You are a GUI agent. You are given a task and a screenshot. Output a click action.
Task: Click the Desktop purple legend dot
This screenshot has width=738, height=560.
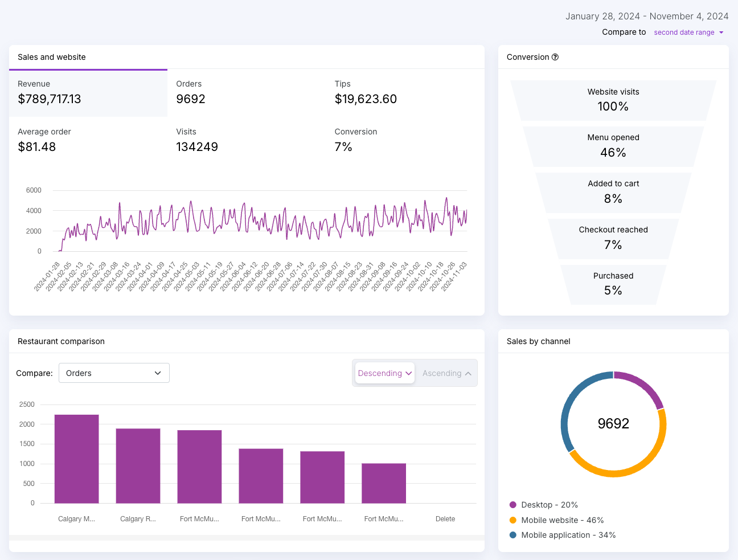coord(513,505)
